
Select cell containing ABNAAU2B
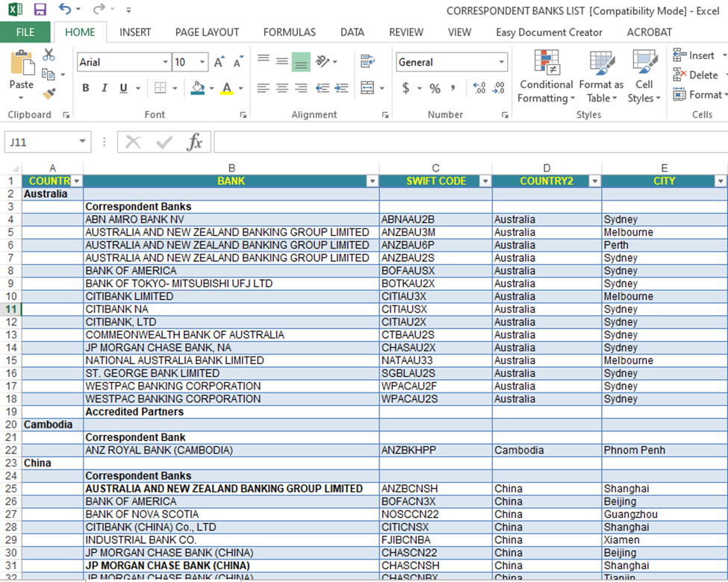point(435,219)
